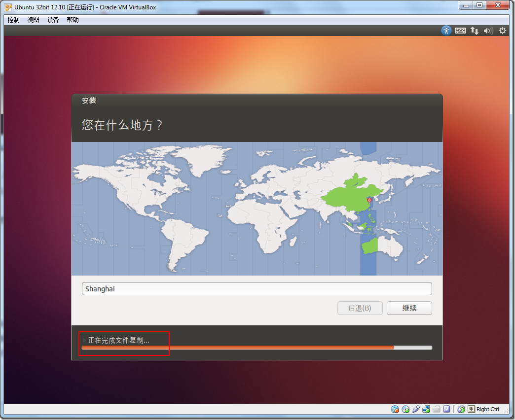Click the host key arrow indicator icon
Screen dimensions: 515x420
(471, 409)
